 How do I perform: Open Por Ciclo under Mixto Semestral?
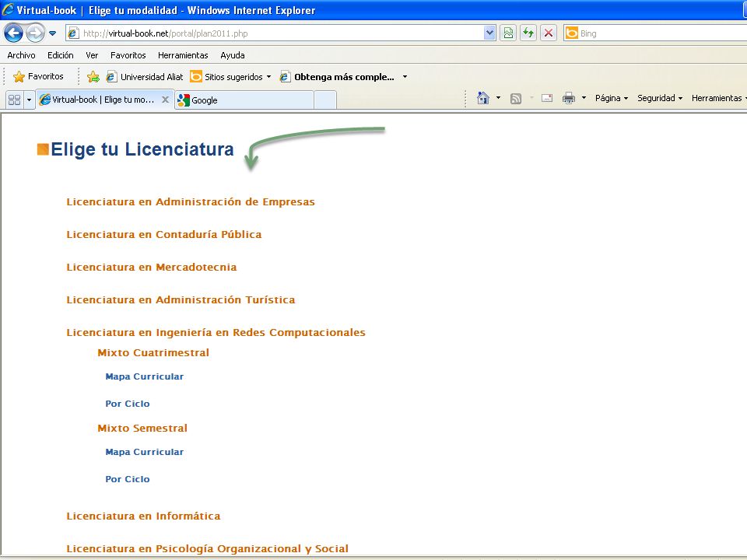tap(127, 479)
